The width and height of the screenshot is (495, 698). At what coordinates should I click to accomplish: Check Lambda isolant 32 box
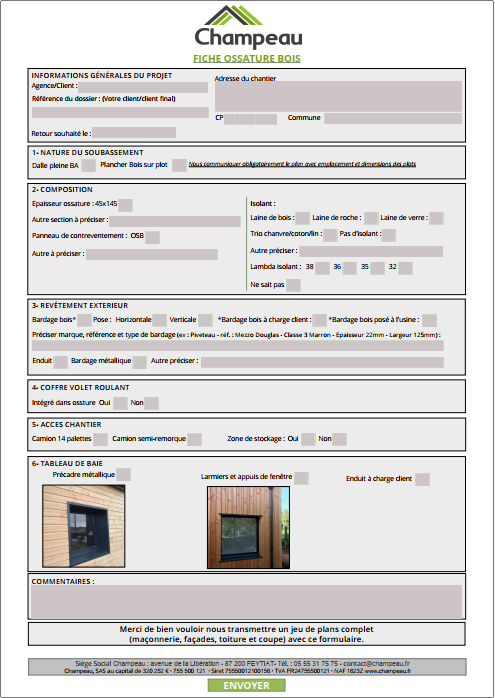point(406,268)
